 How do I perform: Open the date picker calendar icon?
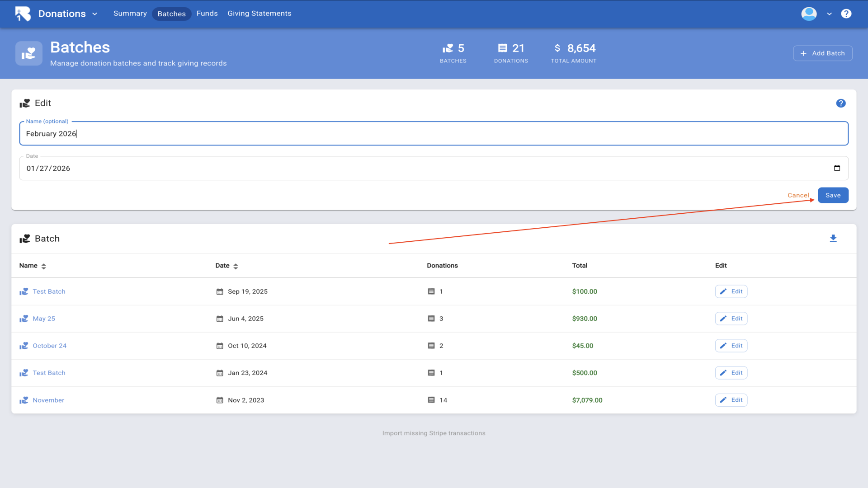[837, 168]
